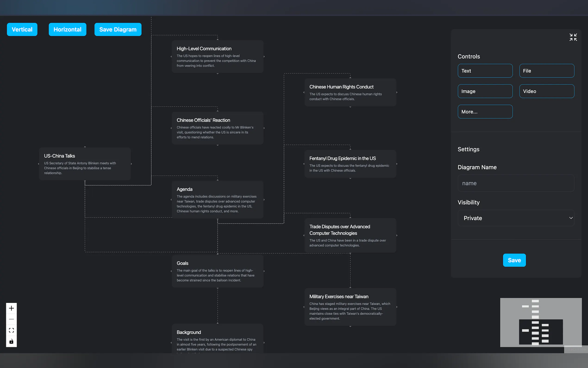Open the Visibility dropdown set to Private

[x=516, y=218]
